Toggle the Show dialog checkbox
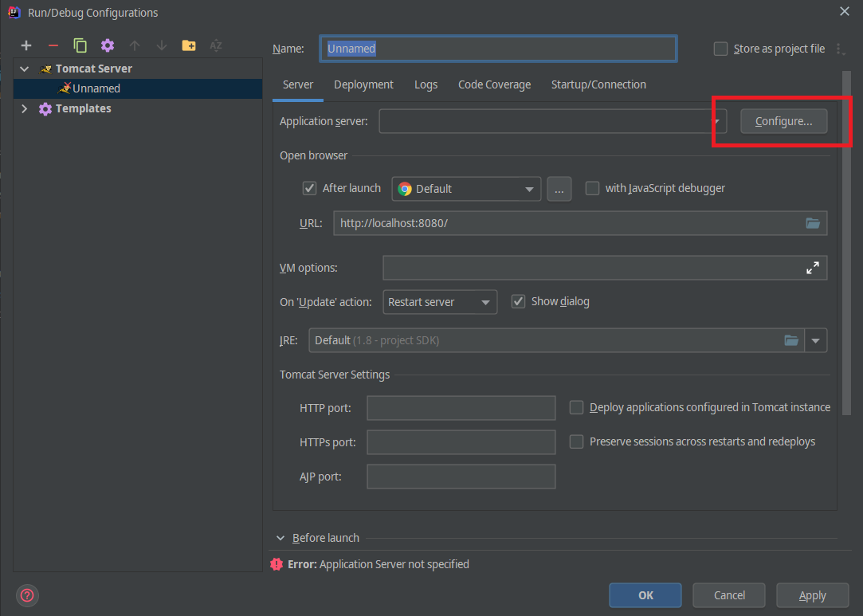 click(x=518, y=301)
